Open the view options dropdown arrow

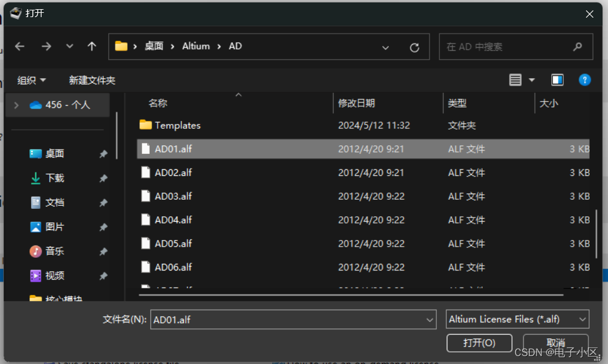pos(531,80)
